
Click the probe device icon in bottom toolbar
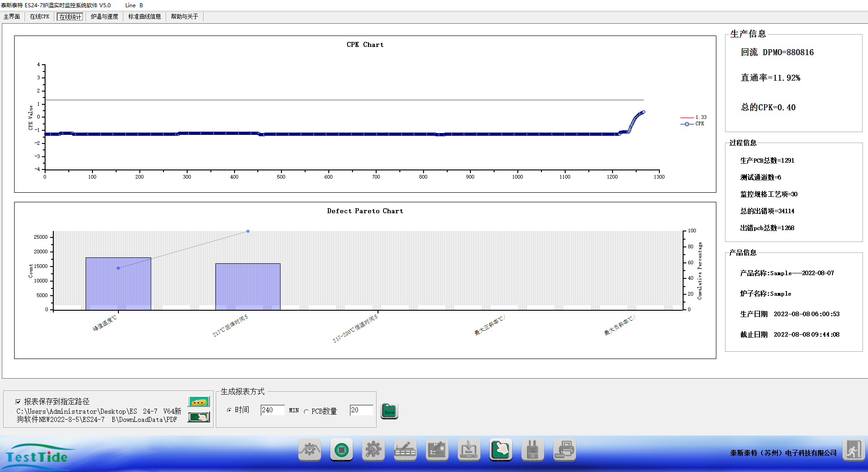[x=532, y=450]
